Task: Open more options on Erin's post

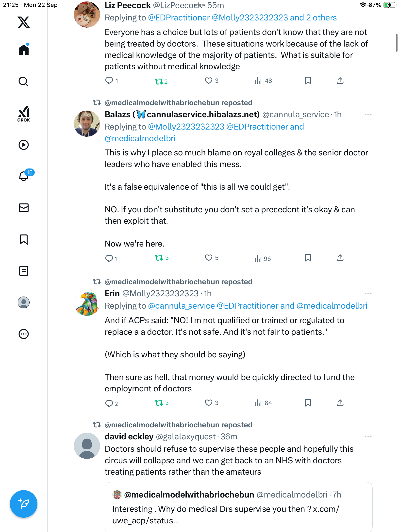Action: click(368, 294)
